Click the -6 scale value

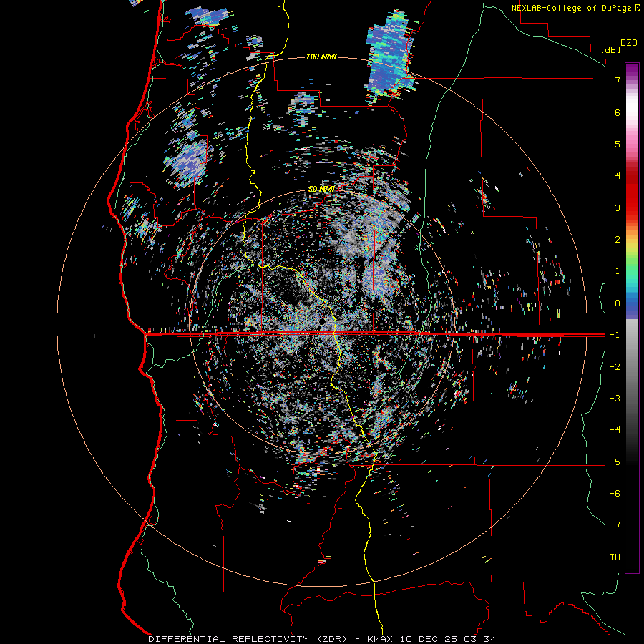coord(615,494)
